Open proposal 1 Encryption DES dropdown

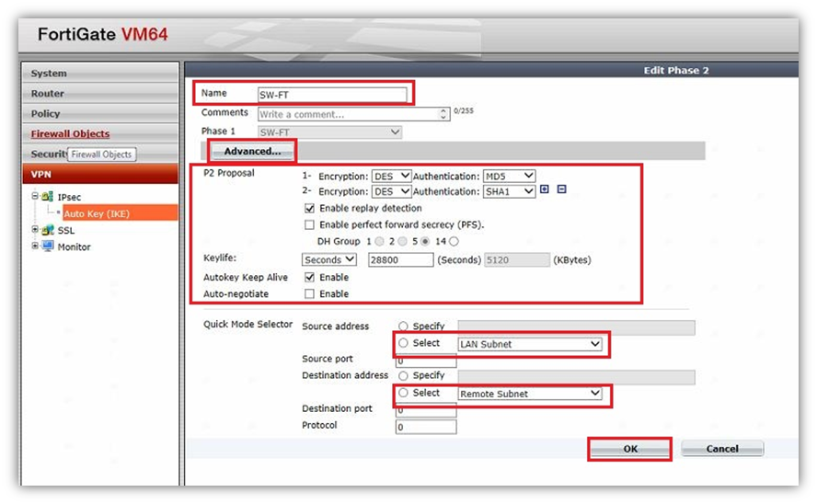click(392, 176)
